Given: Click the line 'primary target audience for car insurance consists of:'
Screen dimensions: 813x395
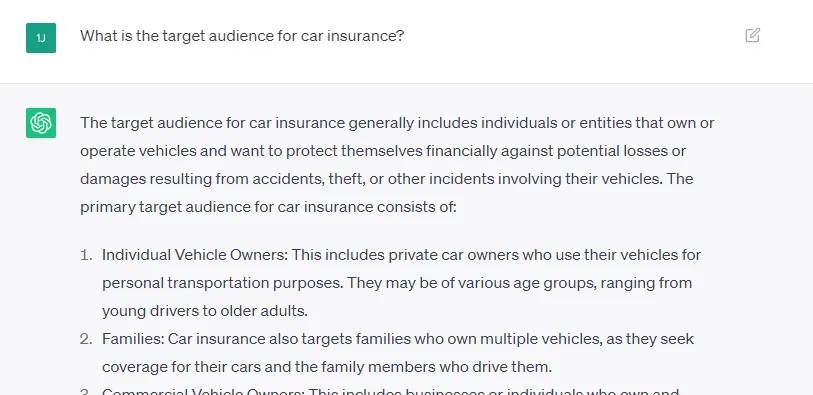Looking at the screenshot, I should click(x=268, y=207).
